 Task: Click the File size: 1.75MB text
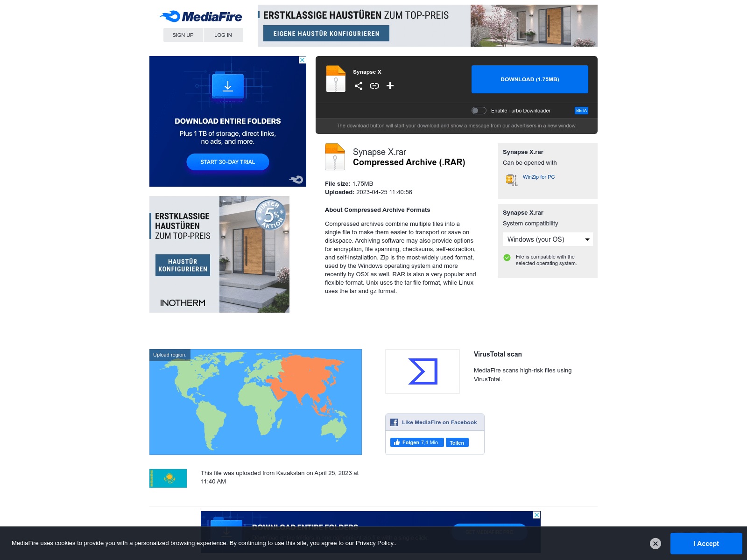[x=349, y=184]
